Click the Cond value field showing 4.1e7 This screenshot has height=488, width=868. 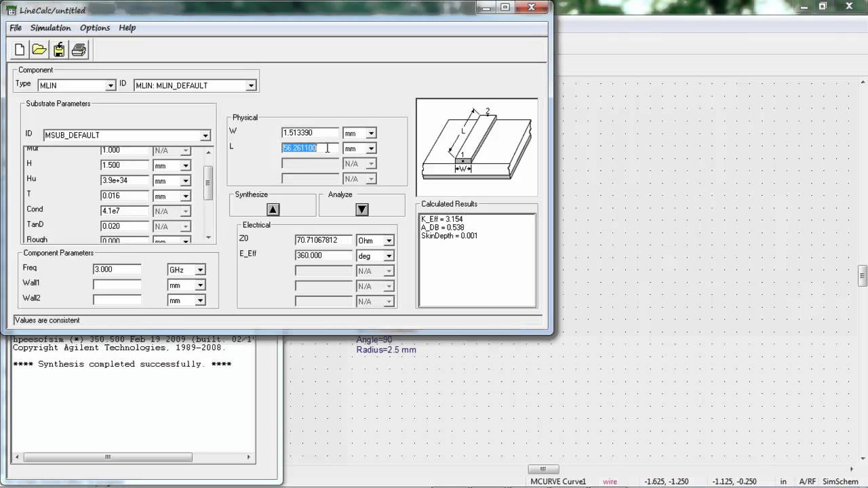pos(124,211)
